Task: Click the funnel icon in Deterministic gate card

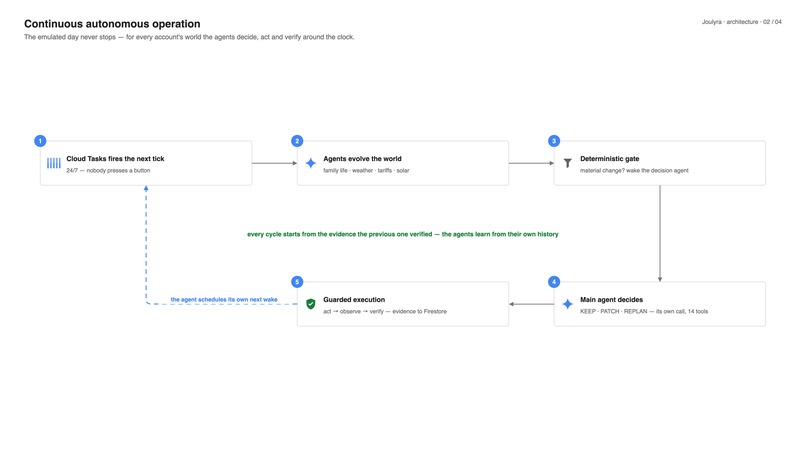Action: click(567, 163)
